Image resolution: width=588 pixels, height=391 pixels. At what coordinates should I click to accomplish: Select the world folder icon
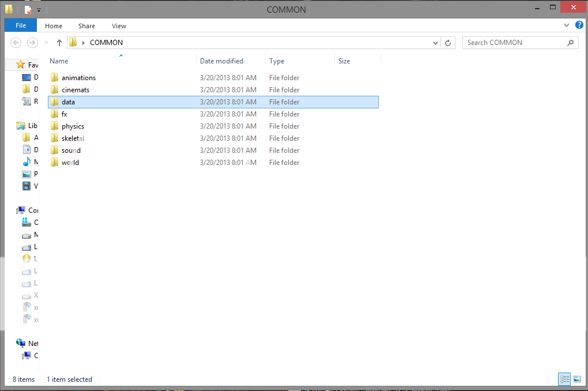tap(55, 163)
